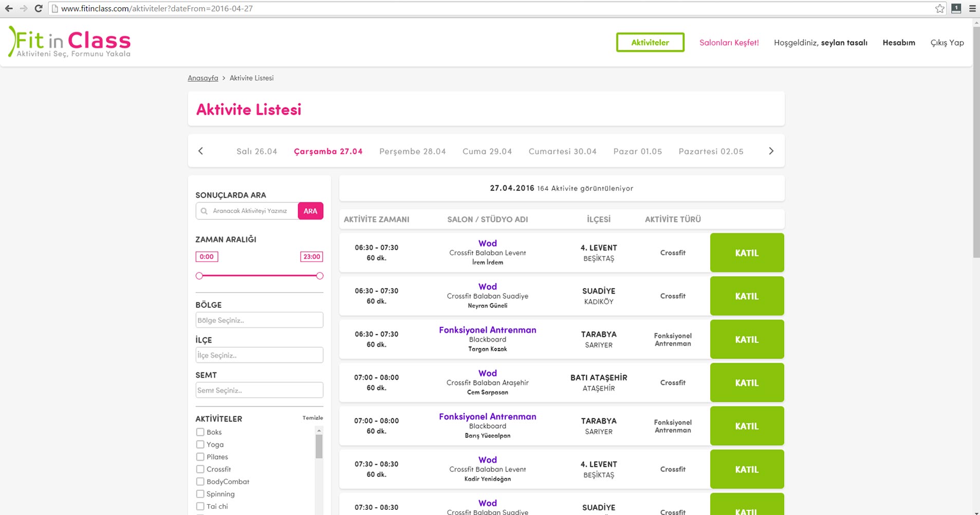Screen dimensions: 980x515
Task: Advance dates with the right chevron
Action: pos(771,151)
